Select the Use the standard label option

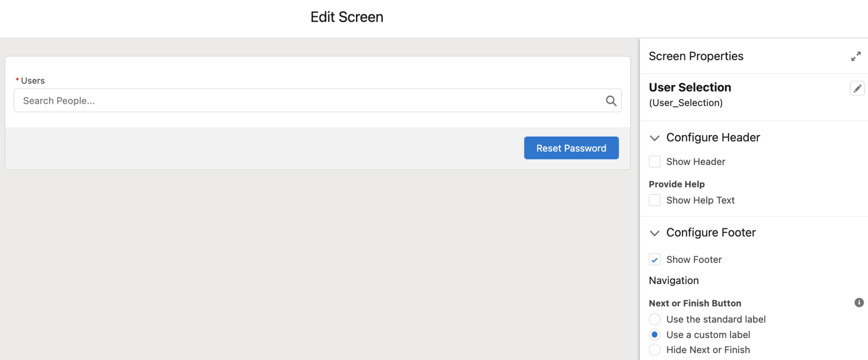pyautogui.click(x=654, y=319)
